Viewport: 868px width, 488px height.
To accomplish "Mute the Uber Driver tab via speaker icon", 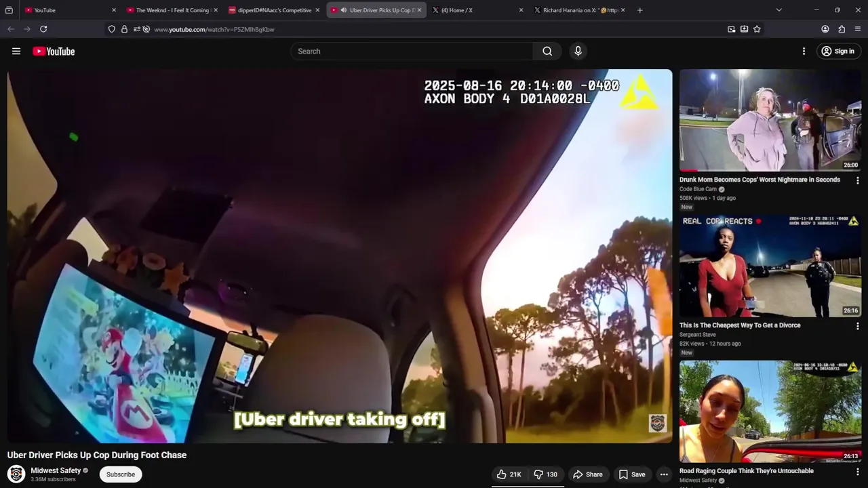I will pos(344,10).
